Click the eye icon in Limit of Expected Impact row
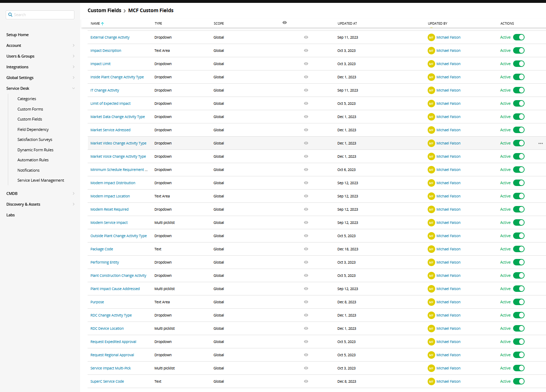 click(306, 103)
